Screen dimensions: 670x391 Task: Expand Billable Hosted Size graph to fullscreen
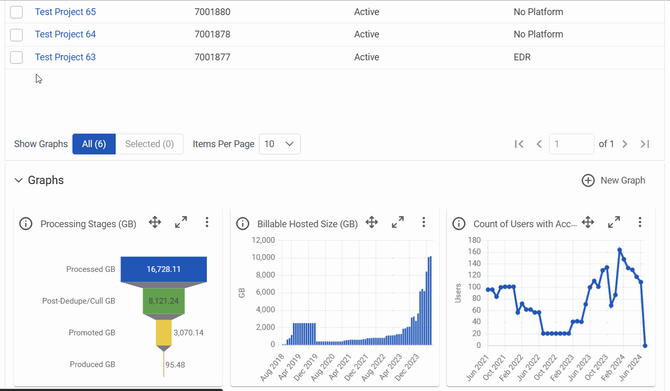[398, 222]
